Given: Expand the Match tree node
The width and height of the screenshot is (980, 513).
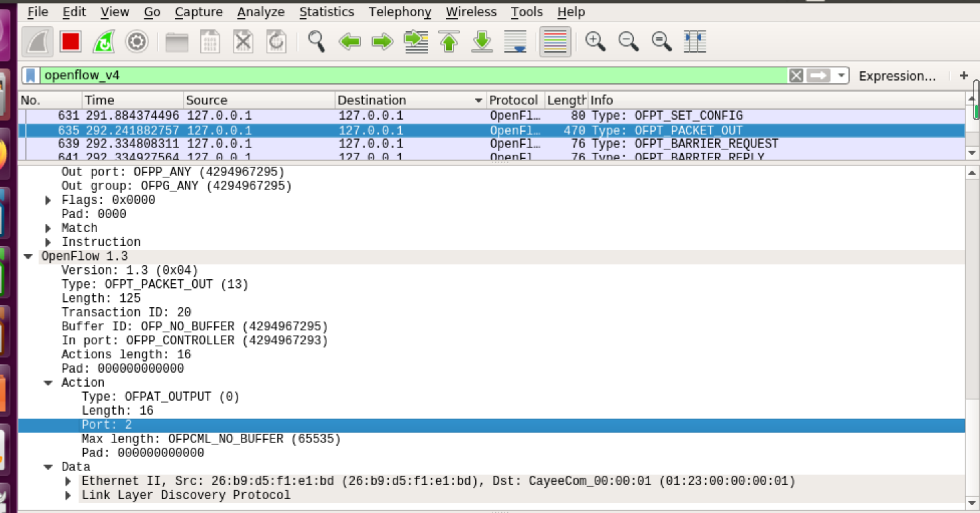Looking at the screenshot, I should point(48,228).
